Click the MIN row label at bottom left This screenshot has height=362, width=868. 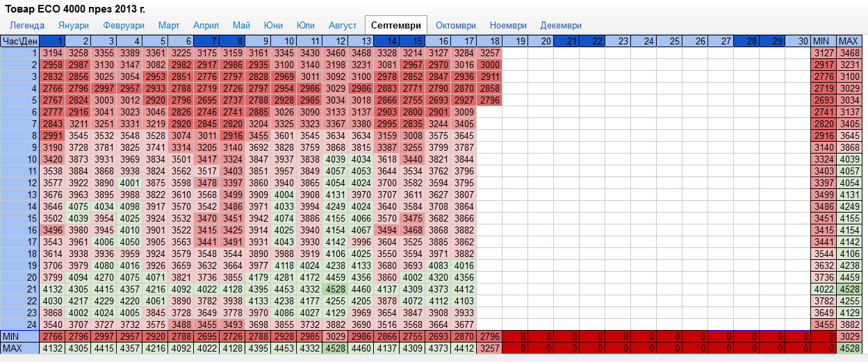pyautogui.click(x=20, y=336)
